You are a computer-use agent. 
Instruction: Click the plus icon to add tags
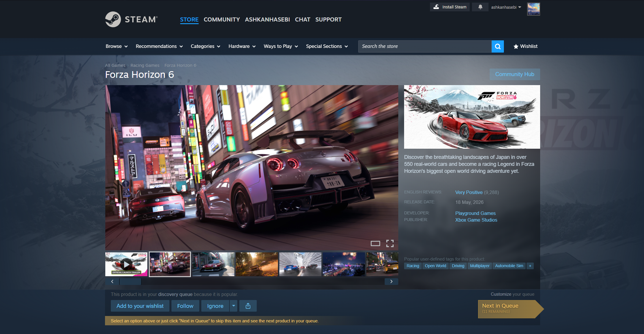tap(530, 266)
